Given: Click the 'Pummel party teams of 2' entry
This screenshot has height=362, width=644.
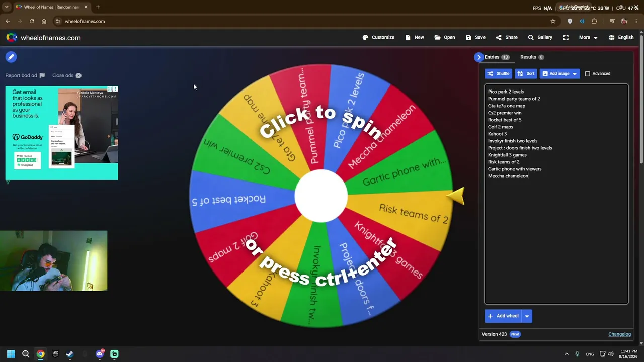Looking at the screenshot, I should tap(514, 99).
